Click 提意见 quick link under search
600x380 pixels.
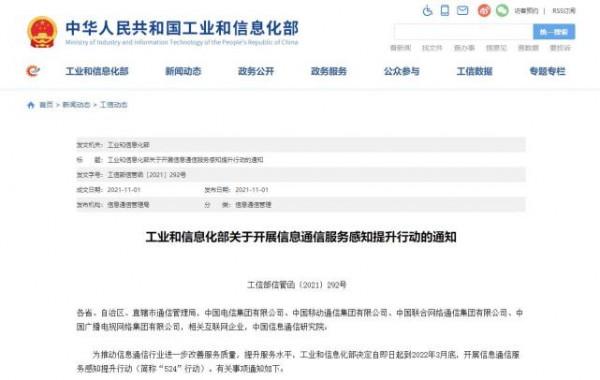click(496, 48)
